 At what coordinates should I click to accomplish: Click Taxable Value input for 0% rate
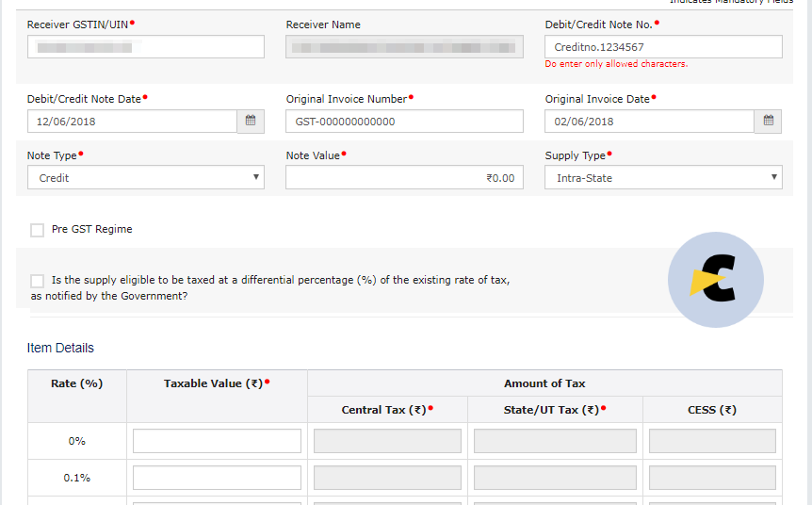pyautogui.click(x=217, y=441)
